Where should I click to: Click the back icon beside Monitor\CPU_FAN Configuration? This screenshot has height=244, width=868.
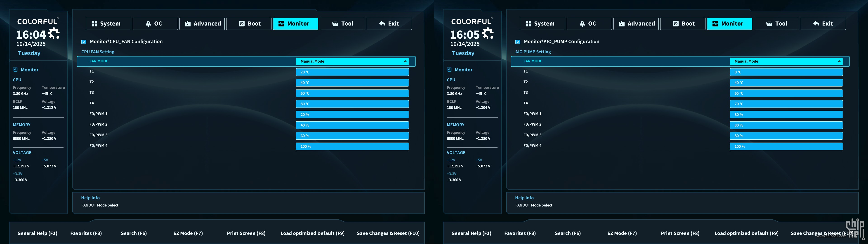point(84,42)
